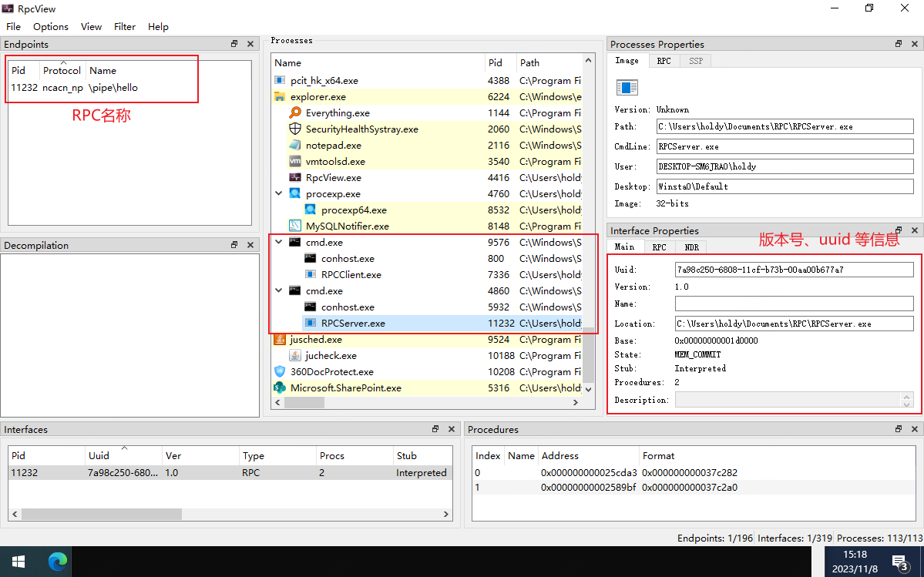The width and height of the screenshot is (924, 577).
Task: Close the Decompilation panel
Action: pyautogui.click(x=250, y=245)
